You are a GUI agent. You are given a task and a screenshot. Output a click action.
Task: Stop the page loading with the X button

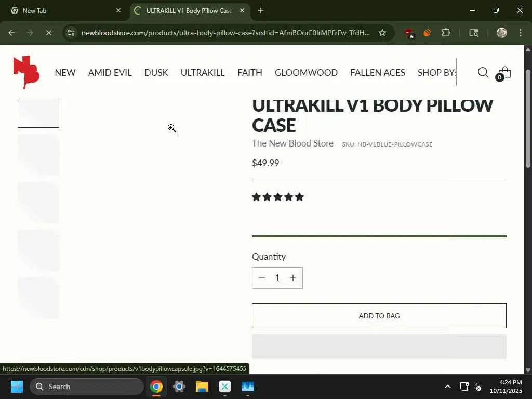[48, 33]
